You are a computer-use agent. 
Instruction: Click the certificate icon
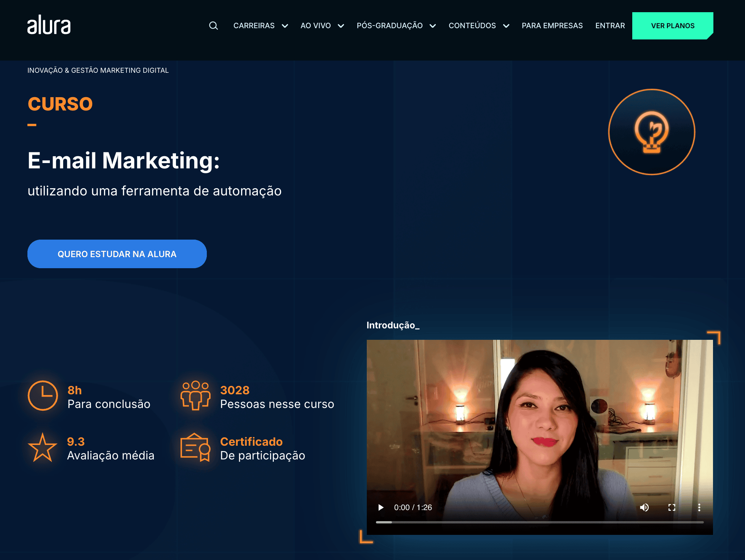click(195, 448)
